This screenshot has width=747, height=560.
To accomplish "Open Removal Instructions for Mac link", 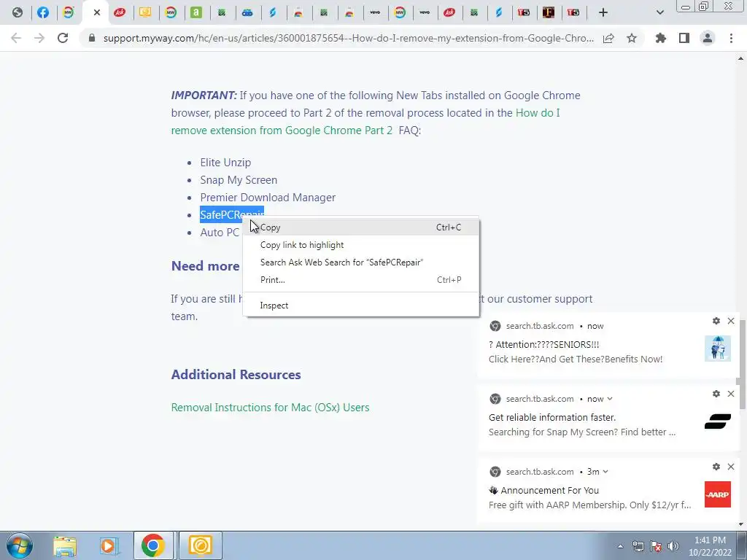I will 270,408.
